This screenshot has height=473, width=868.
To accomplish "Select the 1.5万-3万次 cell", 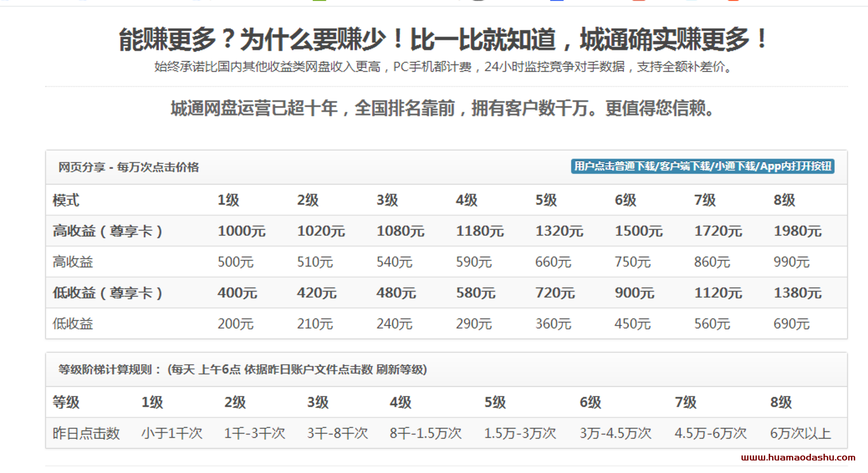I will 520,433.
